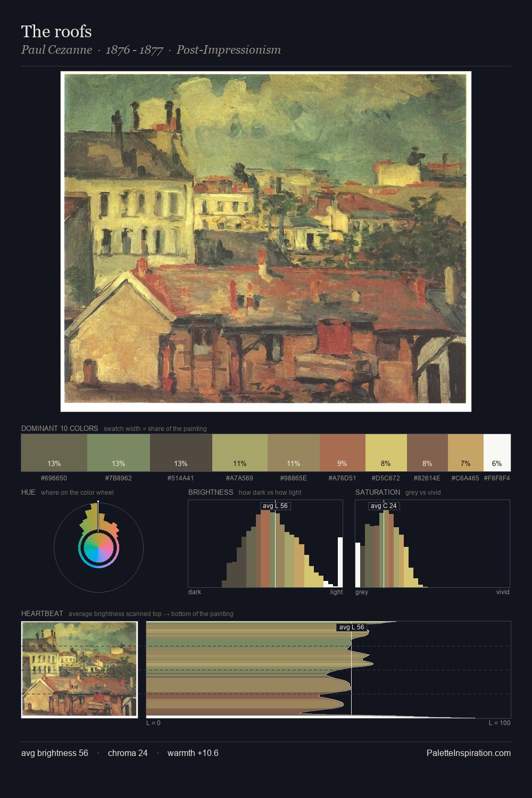Click 'how dark vs how light' caption
532x798 pixels.
(270, 493)
